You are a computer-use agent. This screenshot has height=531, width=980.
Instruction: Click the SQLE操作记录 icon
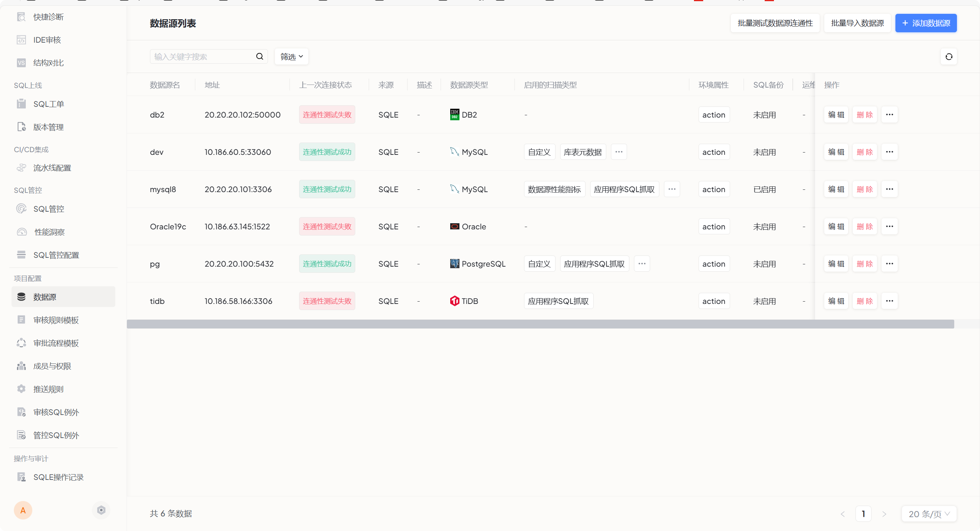22,477
